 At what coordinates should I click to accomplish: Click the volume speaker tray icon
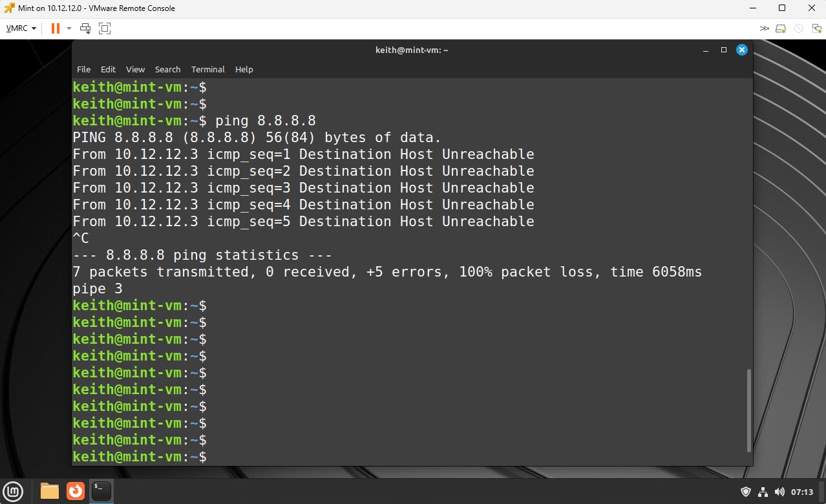tap(779, 492)
